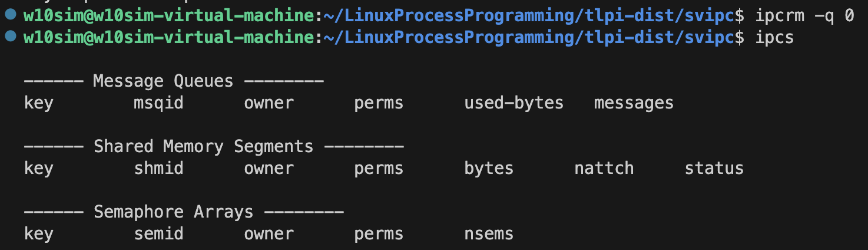Screen dimensions: 868x250
Task: Select the semid column header
Action: tap(158, 234)
